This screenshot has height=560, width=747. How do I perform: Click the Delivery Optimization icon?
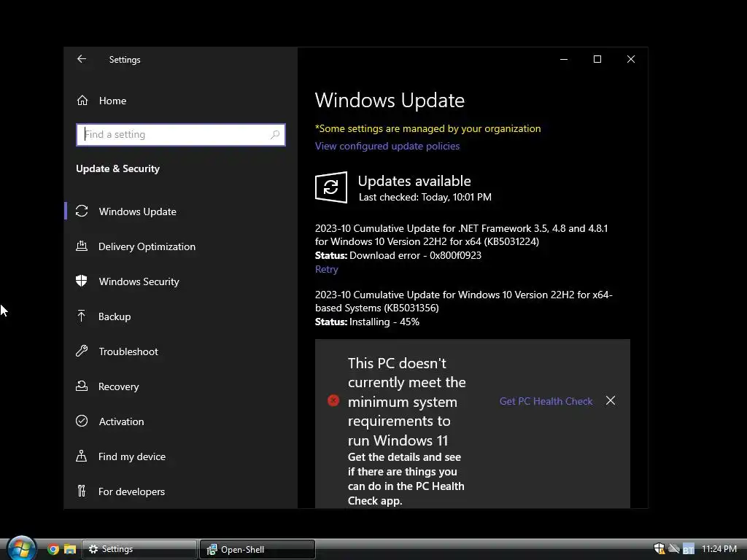[x=82, y=246]
